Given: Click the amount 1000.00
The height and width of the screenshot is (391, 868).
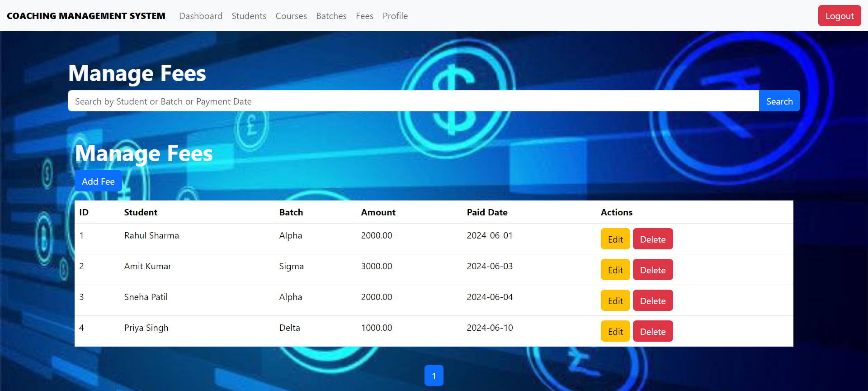Looking at the screenshot, I should [377, 328].
